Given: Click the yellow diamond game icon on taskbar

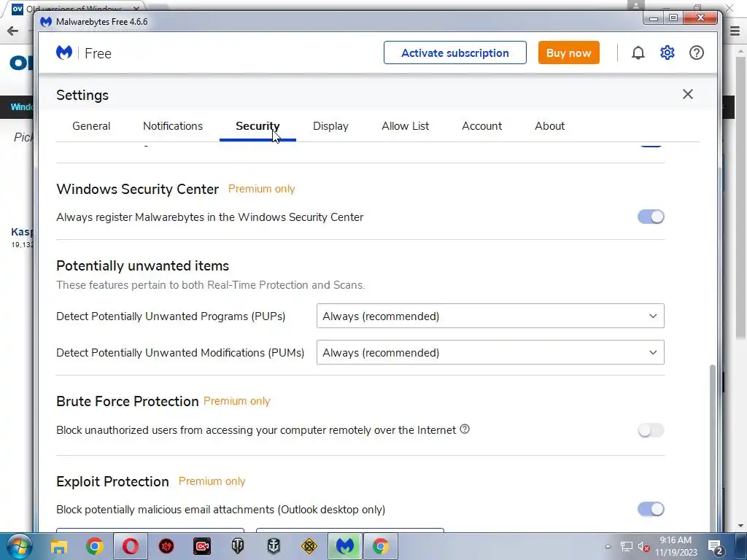Looking at the screenshot, I should tap(309, 546).
